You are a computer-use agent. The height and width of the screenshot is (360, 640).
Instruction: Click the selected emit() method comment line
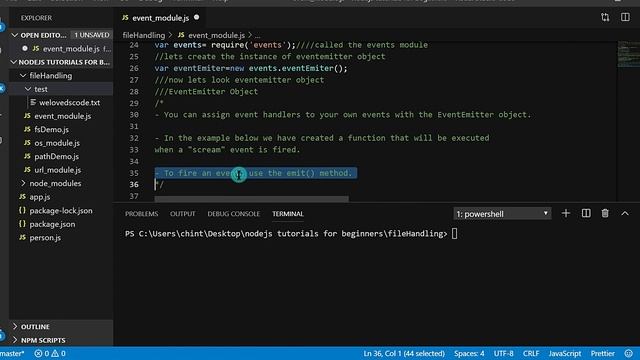256,173
